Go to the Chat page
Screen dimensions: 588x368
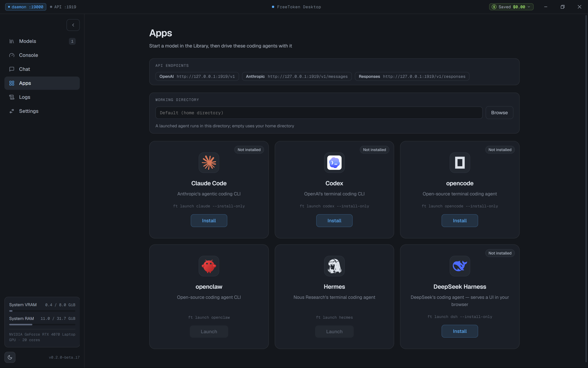(x=42, y=69)
